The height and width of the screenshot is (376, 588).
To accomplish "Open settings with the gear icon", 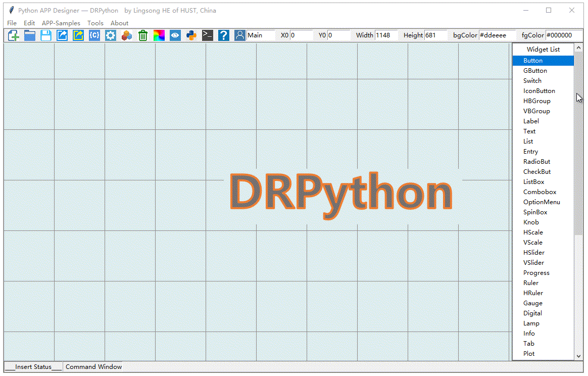I will tap(111, 36).
